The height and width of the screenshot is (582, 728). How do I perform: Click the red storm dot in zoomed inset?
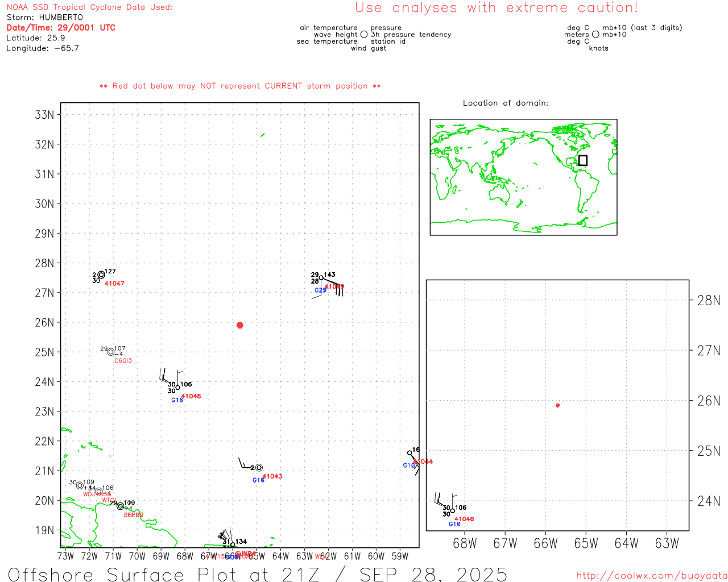[x=558, y=405]
